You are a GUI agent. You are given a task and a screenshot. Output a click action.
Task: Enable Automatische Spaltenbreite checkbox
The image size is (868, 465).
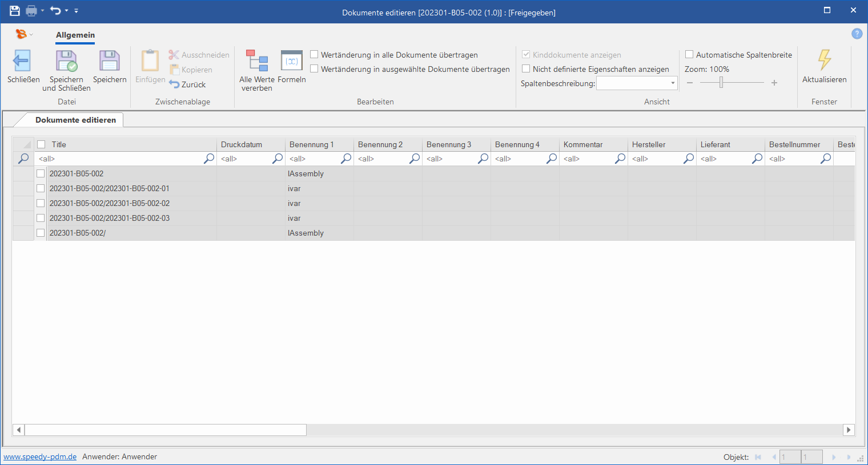pyautogui.click(x=689, y=55)
